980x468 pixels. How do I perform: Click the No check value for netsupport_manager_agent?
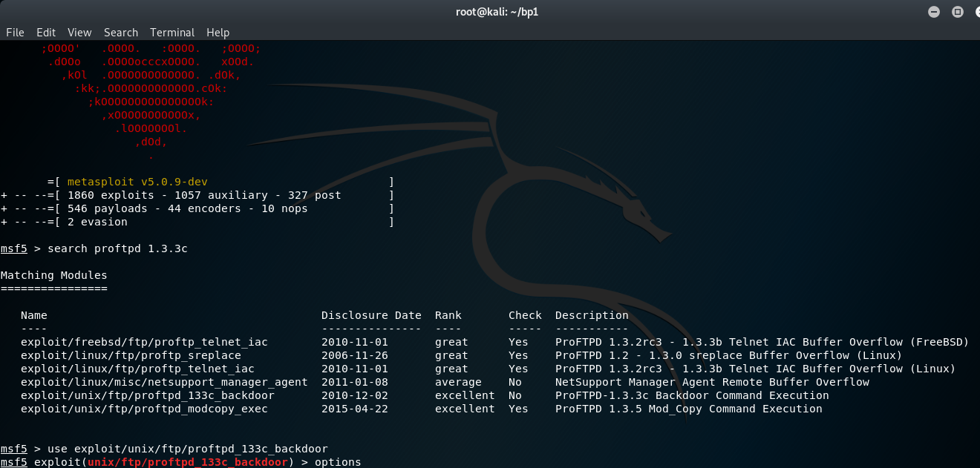click(515, 382)
